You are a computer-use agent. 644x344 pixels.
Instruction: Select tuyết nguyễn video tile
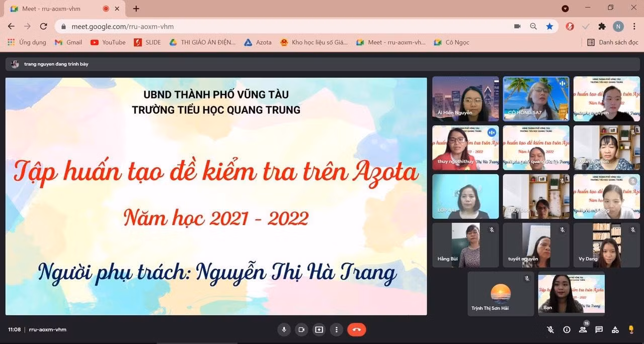pyautogui.click(x=536, y=245)
